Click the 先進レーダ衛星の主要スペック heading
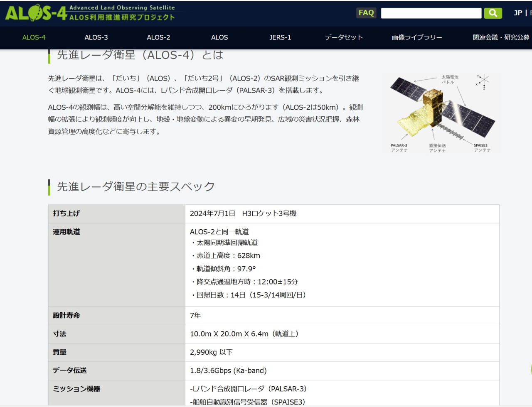The width and height of the screenshot is (532, 407). point(135,187)
